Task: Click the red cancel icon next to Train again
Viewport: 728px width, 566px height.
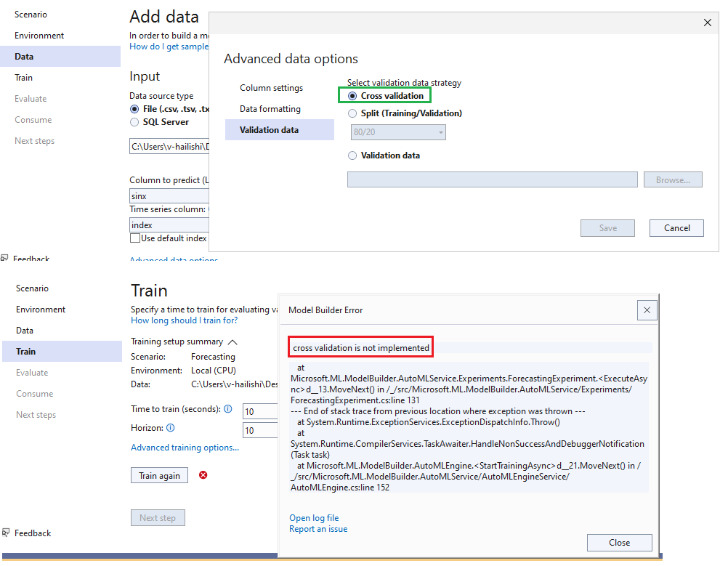Action: 203,474
